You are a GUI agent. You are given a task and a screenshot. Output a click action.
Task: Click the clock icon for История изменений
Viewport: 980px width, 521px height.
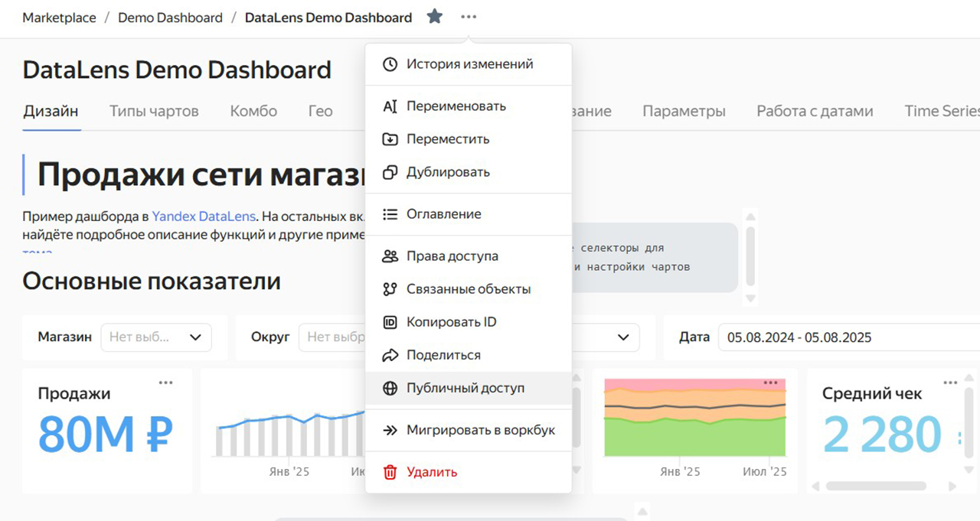390,64
